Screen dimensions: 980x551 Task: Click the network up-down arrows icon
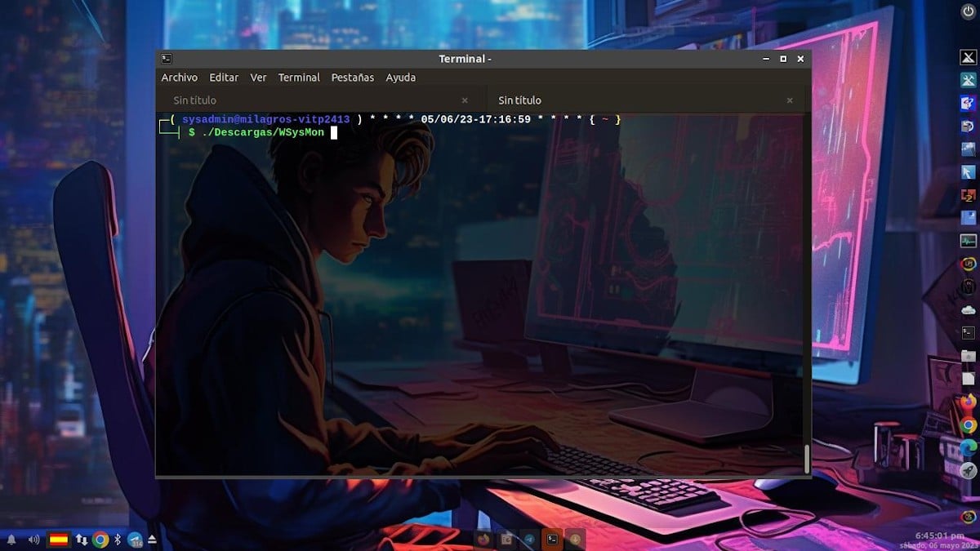point(81,540)
